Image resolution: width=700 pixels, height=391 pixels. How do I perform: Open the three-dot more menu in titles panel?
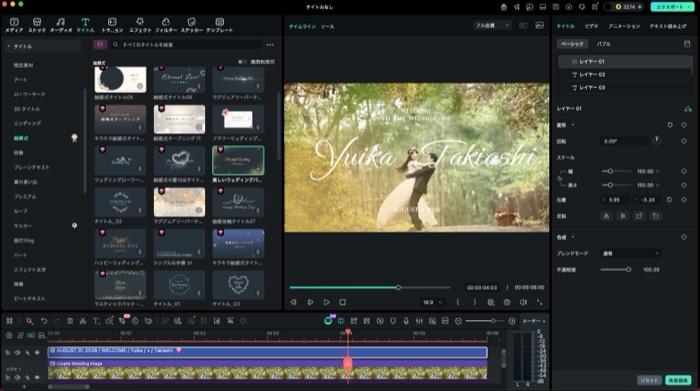pyautogui.click(x=270, y=45)
